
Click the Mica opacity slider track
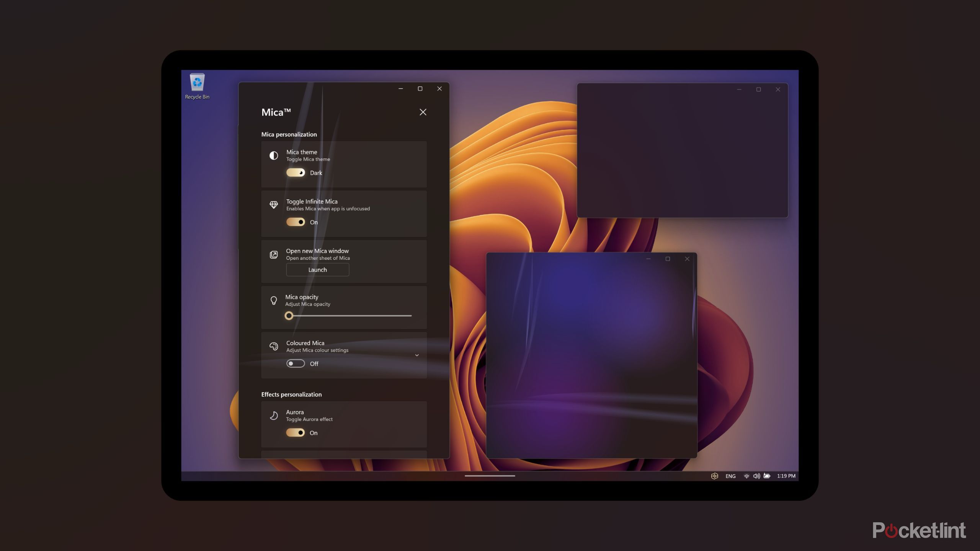point(348,316)
